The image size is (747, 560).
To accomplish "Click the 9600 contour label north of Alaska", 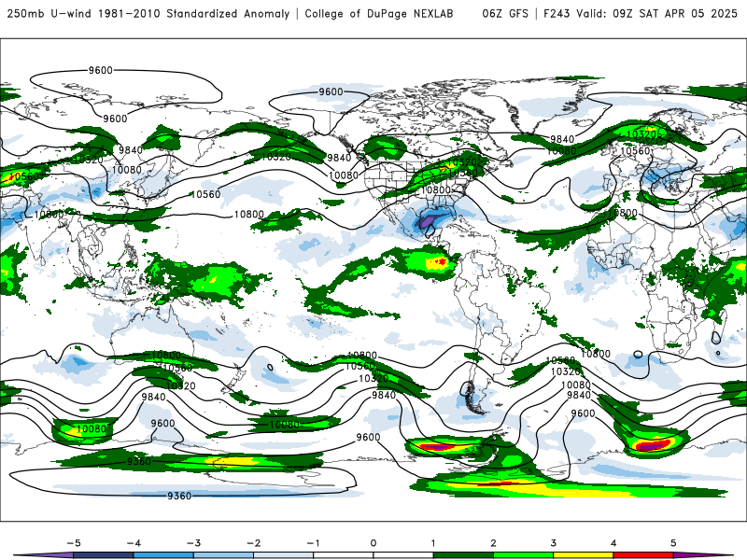I will pyautogui.click(x=331, y=91).
